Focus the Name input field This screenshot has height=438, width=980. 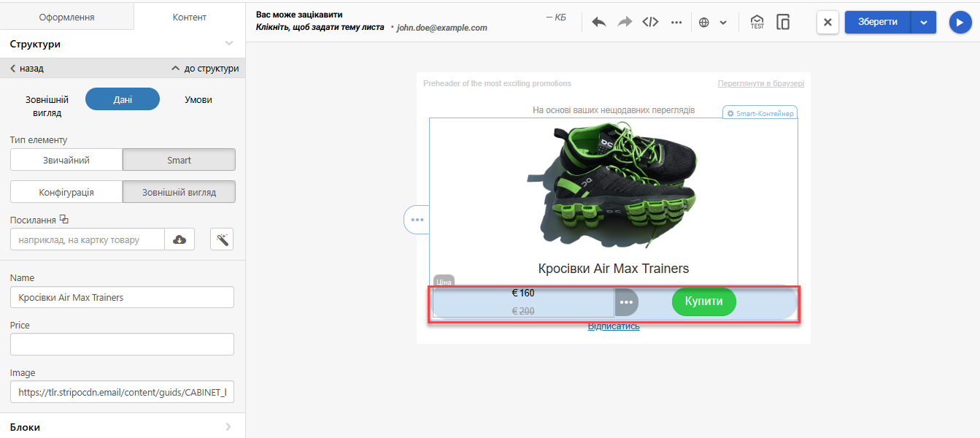click(x=122, y=297)
